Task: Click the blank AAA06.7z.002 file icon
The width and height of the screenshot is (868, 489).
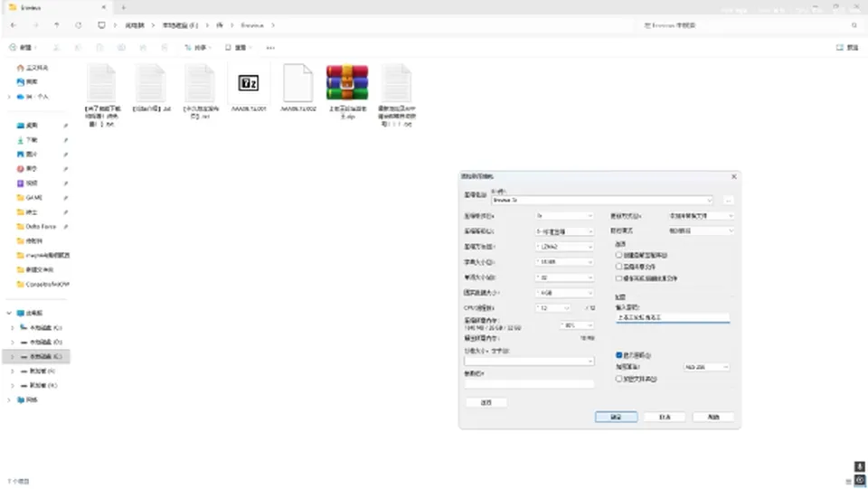Action: [297, 83]
